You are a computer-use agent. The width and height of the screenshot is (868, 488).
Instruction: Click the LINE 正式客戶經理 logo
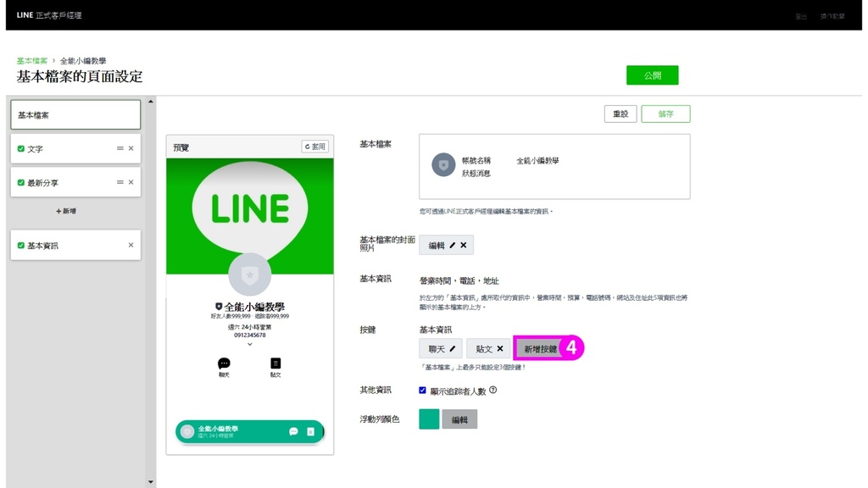pos(48,15)
